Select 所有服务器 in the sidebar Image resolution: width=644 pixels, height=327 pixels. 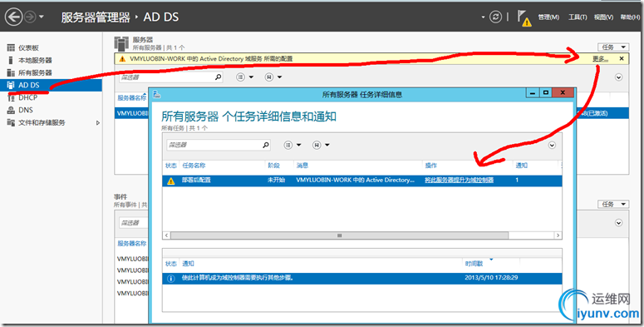pos(35,72)
